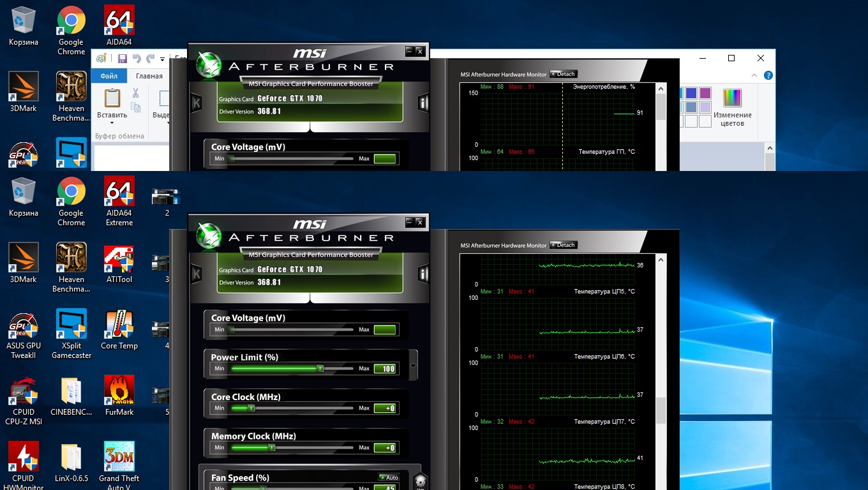Open Paint help via blue question mark
868x490 pixels.
click(x=768, y=75)
